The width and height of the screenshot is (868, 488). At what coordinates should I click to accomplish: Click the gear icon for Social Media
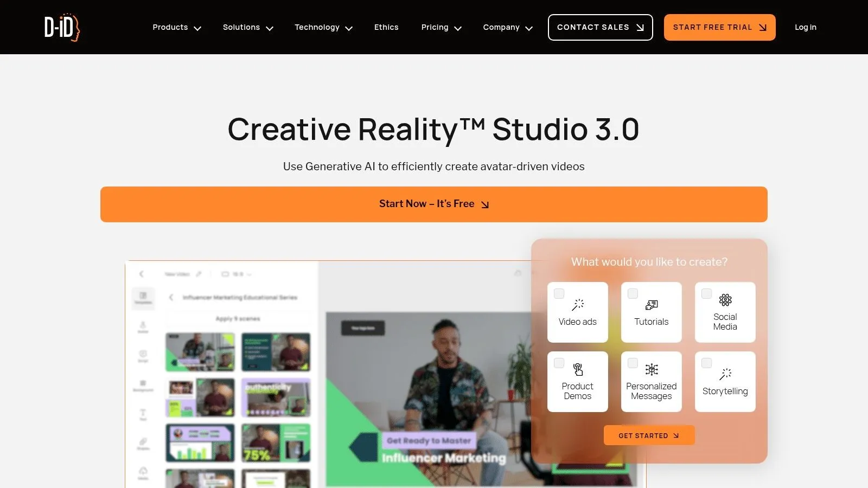click(725, 300)
